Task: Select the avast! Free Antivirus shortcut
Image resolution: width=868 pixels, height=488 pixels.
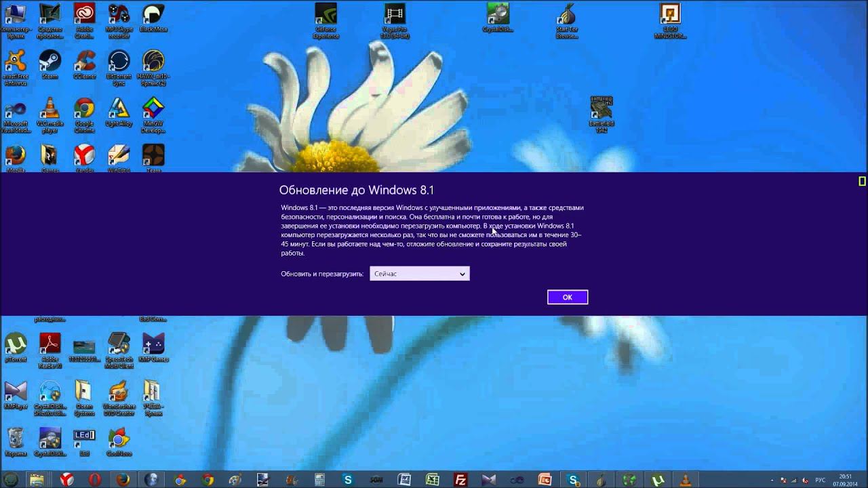Action: (x=15, y=68)
